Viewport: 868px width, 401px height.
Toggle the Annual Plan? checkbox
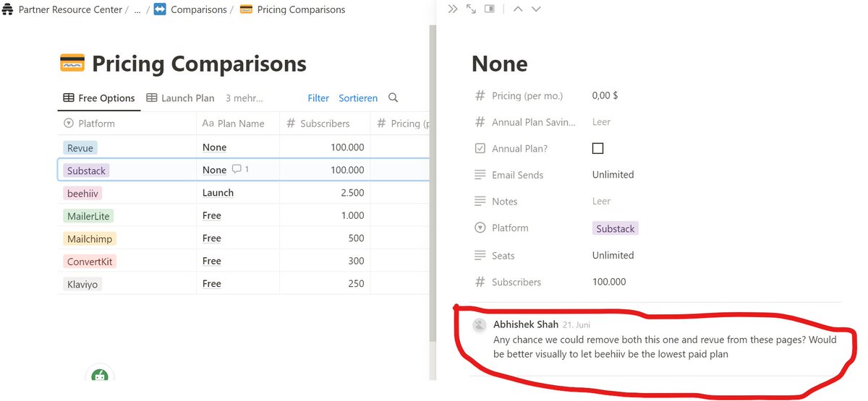coord(597,148)
